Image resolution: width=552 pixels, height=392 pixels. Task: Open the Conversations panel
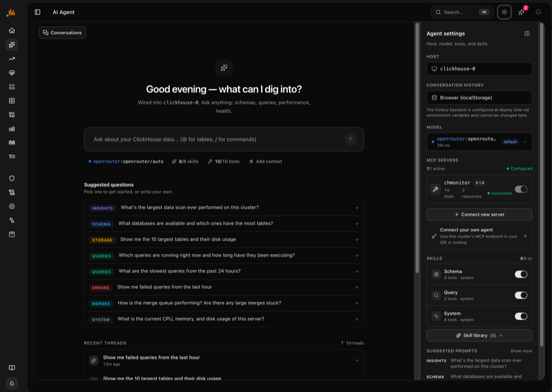(63, 33)
